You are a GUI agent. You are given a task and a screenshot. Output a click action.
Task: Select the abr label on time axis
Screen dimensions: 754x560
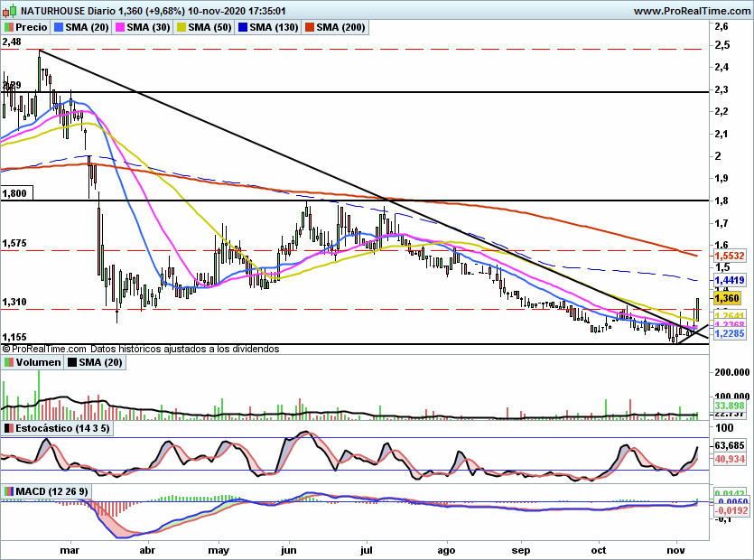pyautogui.click(x=147, y=550)
